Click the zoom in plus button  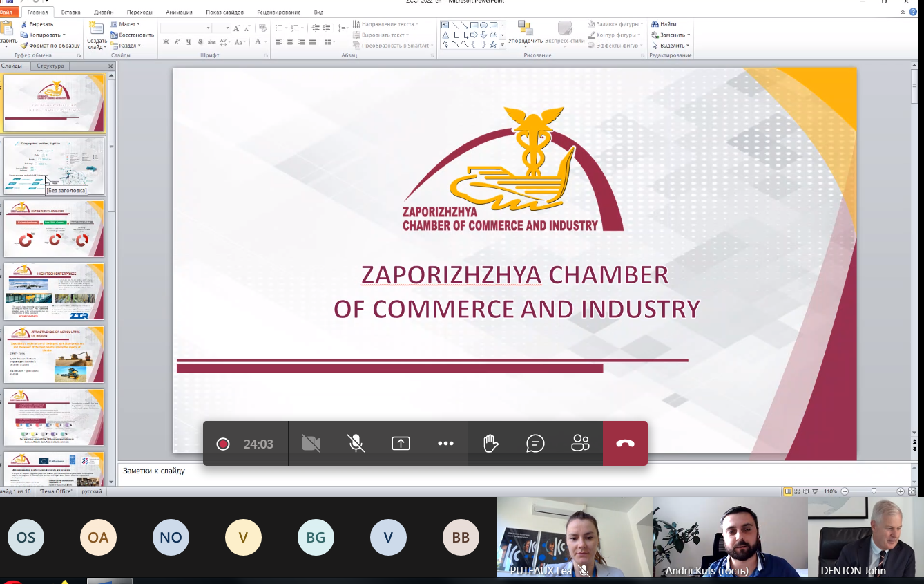point(901,491)
